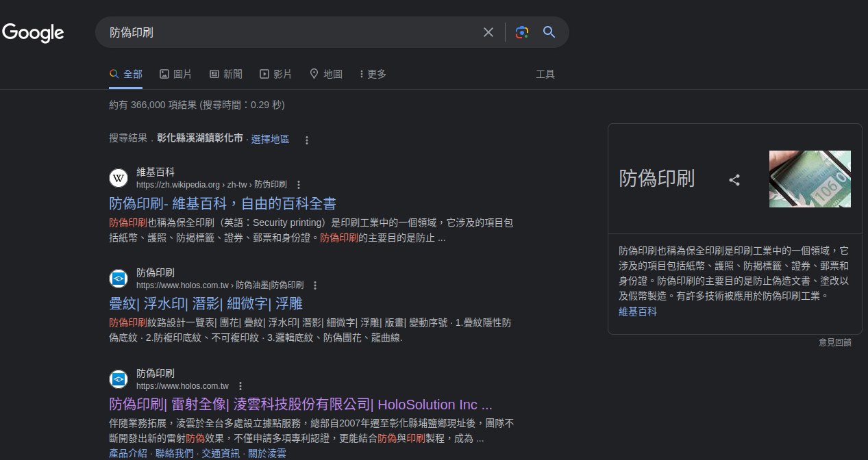This screenshot has width=868, height=460.
Task: Switch to the 新聞 tab
Action: tap(225, 74)
